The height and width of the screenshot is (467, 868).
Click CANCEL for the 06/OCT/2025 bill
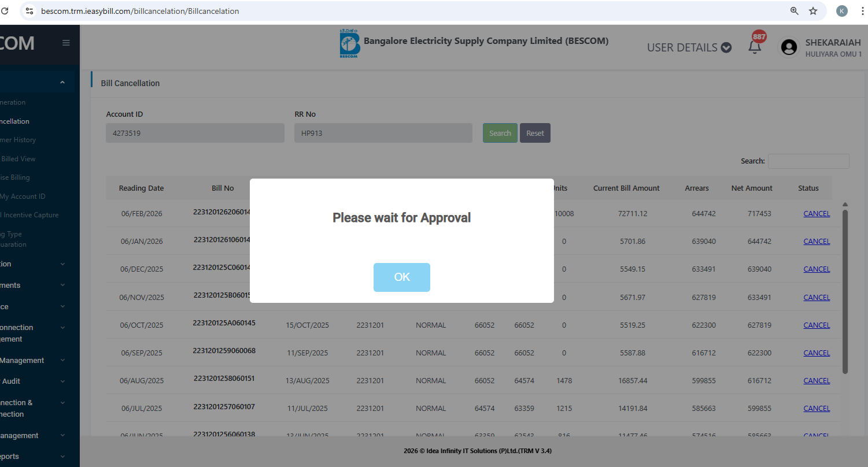[817, 325]
